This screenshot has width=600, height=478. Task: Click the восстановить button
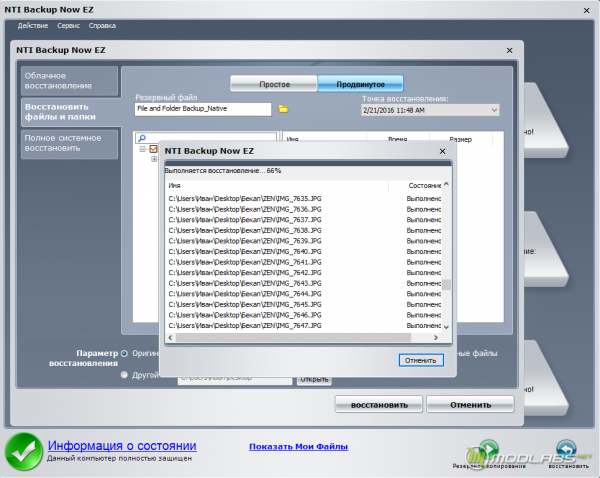[379, 405]
